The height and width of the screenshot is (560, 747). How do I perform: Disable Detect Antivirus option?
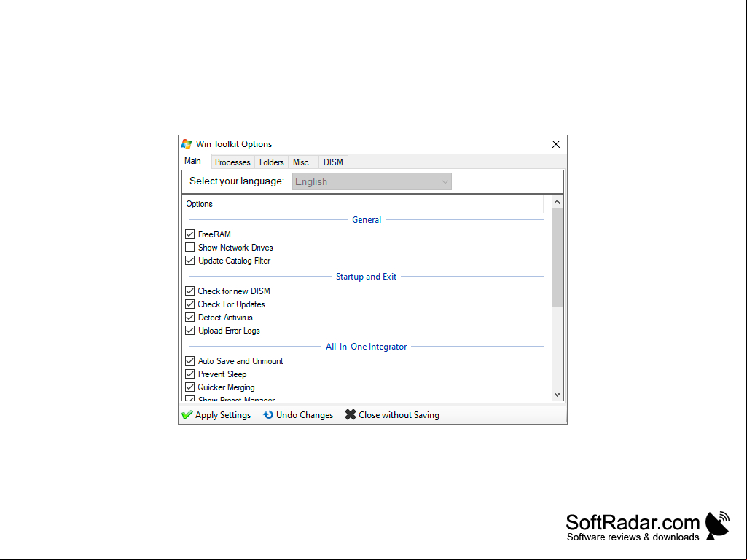pos(189,318)
